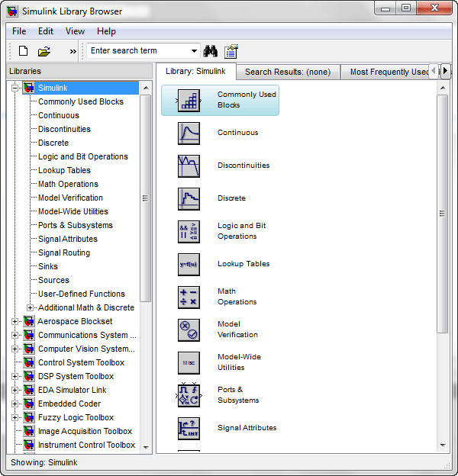Click the tab scroll left arrow
Image resolution: width=458 pixels, height=476 pixels.
(x=434, y=72)
